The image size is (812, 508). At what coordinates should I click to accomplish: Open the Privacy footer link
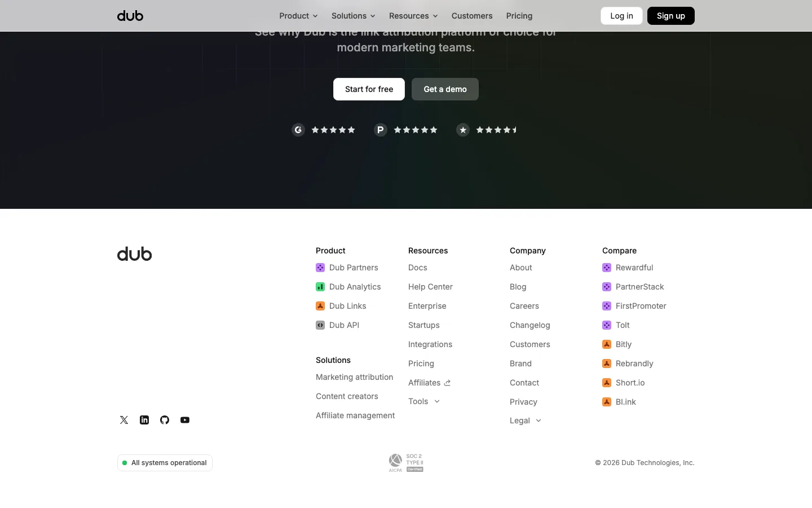[523, 402]
